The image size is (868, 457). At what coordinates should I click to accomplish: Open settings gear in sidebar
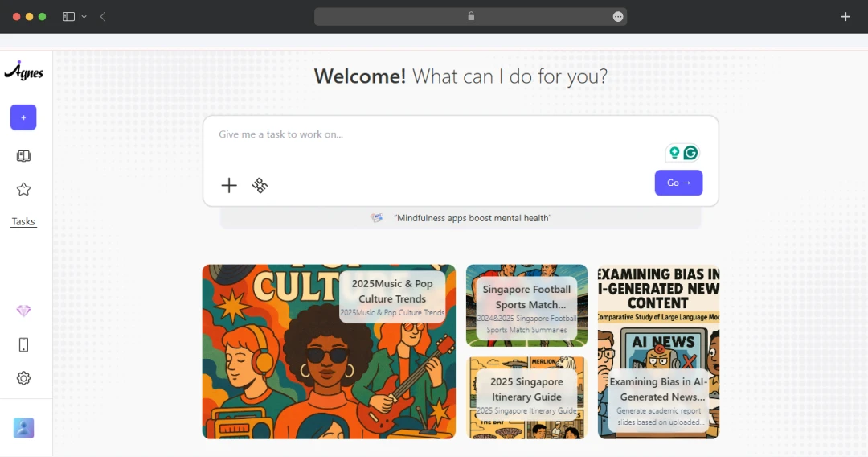tap(23, 378)
